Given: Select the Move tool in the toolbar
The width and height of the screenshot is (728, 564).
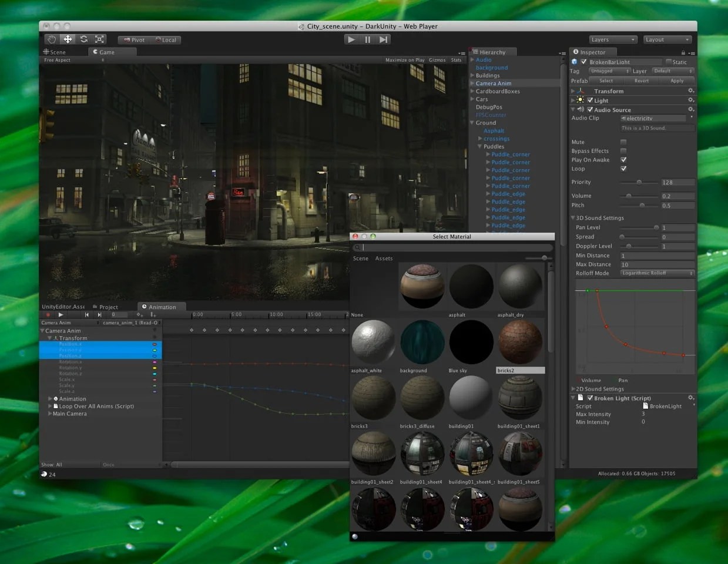Looking at the screenshot, I should click(68, 39).
